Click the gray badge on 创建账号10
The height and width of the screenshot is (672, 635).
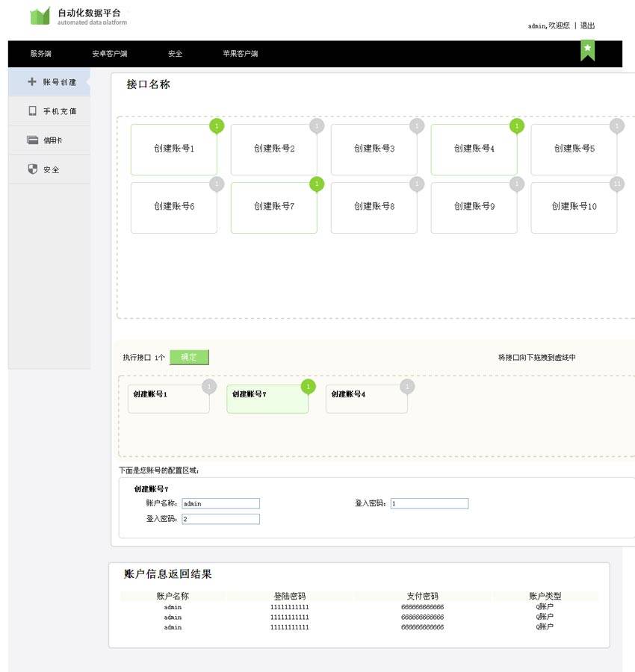pyautogui.click(x=617, y=184)
